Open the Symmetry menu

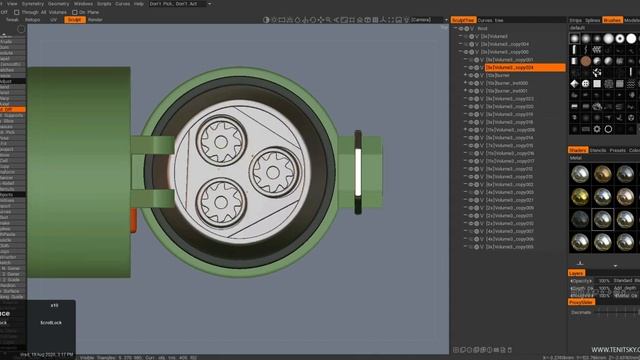coord(33,4)
